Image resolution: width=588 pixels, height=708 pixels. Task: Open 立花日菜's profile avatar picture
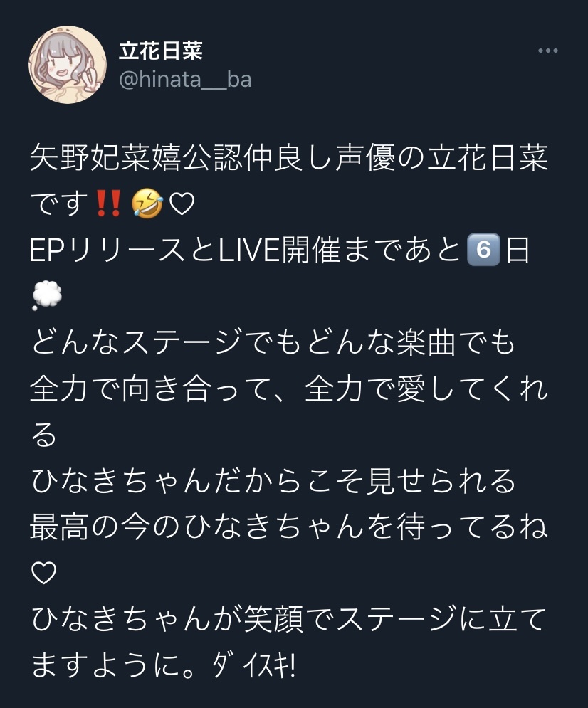(x=68, y=65)
